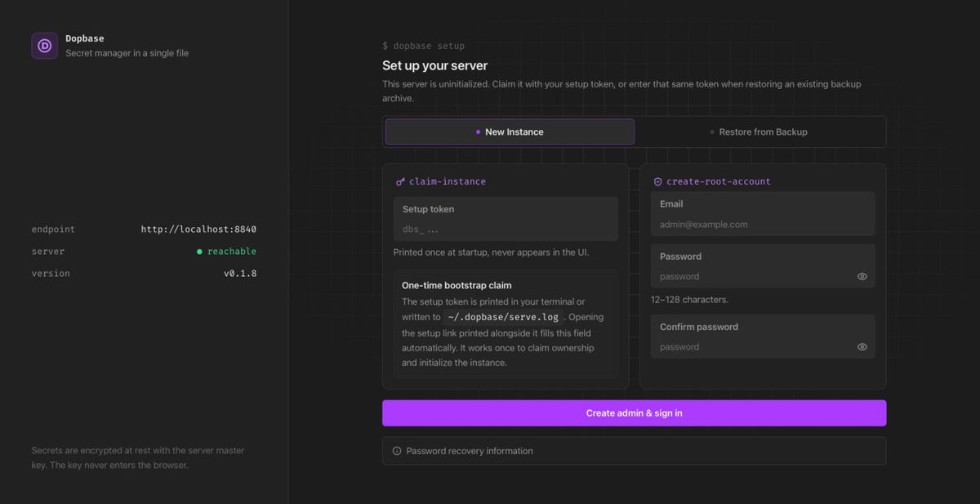
Task: Click the "Set up your server" heading
Action: [x=435, y=65]
